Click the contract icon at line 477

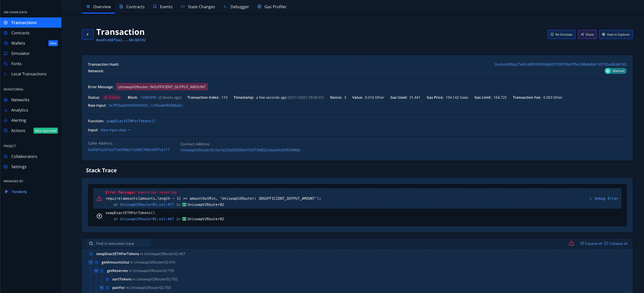[184, 205]
